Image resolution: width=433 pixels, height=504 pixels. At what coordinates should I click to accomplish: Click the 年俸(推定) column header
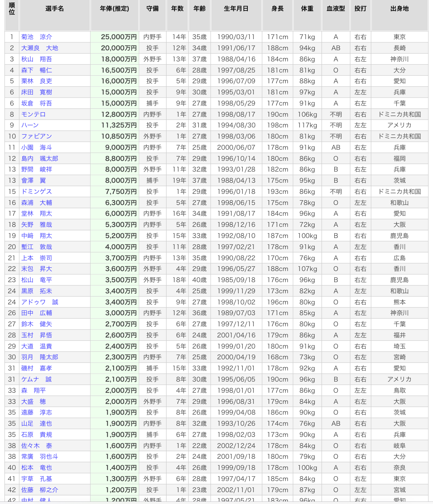[x=115, y=9]
